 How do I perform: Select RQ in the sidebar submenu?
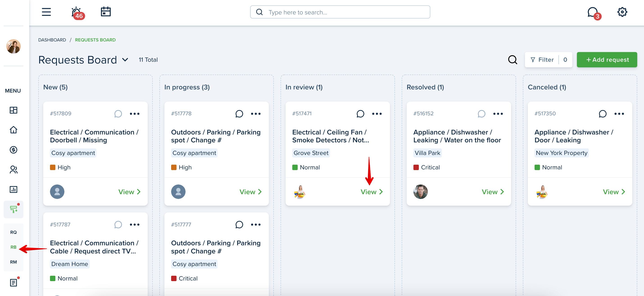tap(14, 232)
